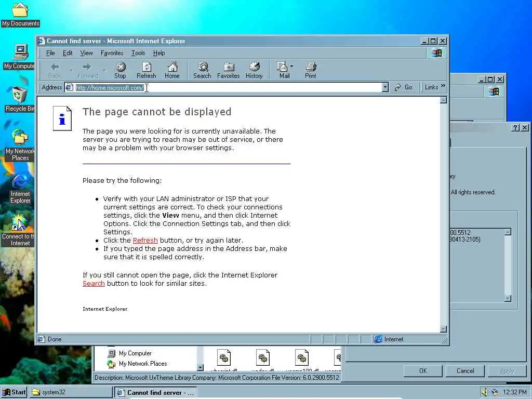
Task: Expand the Forward button history arrow
Action: click(x=104, y=70)
